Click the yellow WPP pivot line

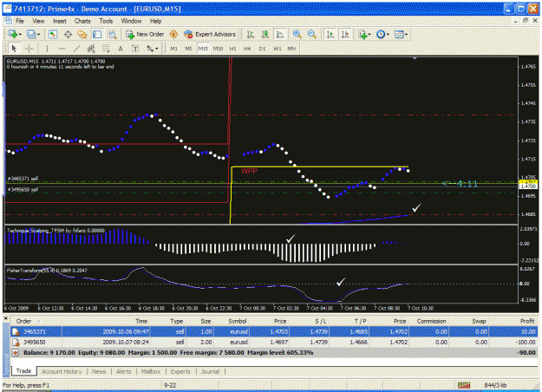coord(320,167)
